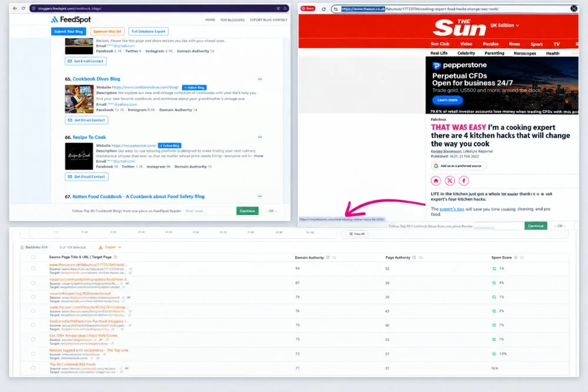588x392 pixels.
Task: Share Sun article on Facebook
Action: coord(463,181)
